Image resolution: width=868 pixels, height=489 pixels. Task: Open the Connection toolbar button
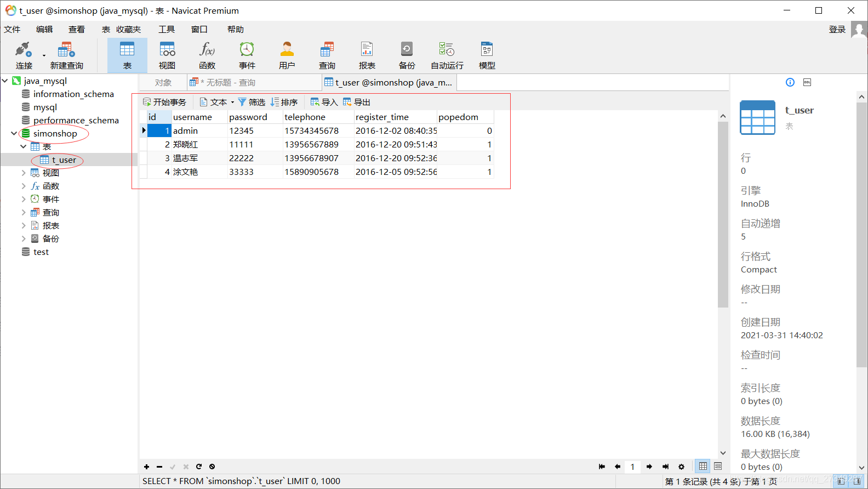[24, 55]
